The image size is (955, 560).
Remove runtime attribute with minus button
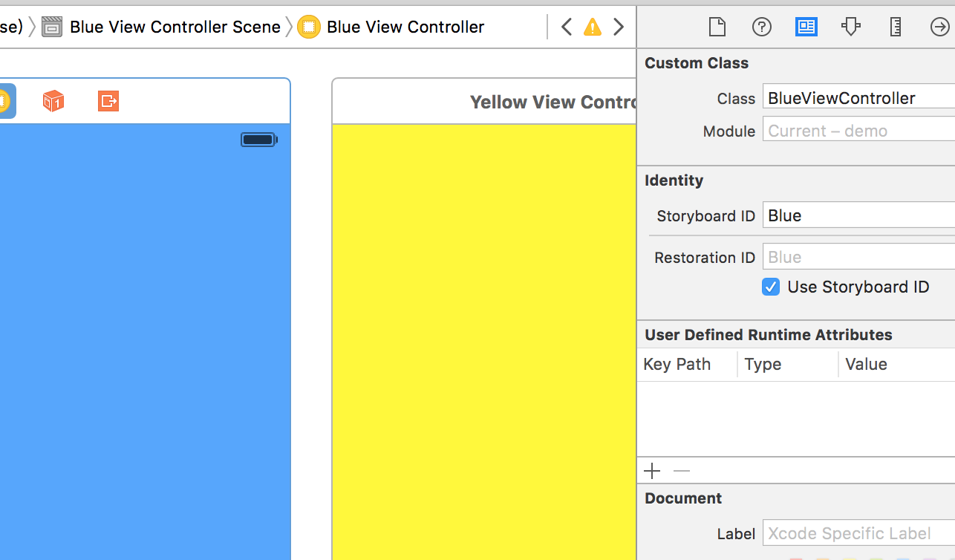point(682,471)
